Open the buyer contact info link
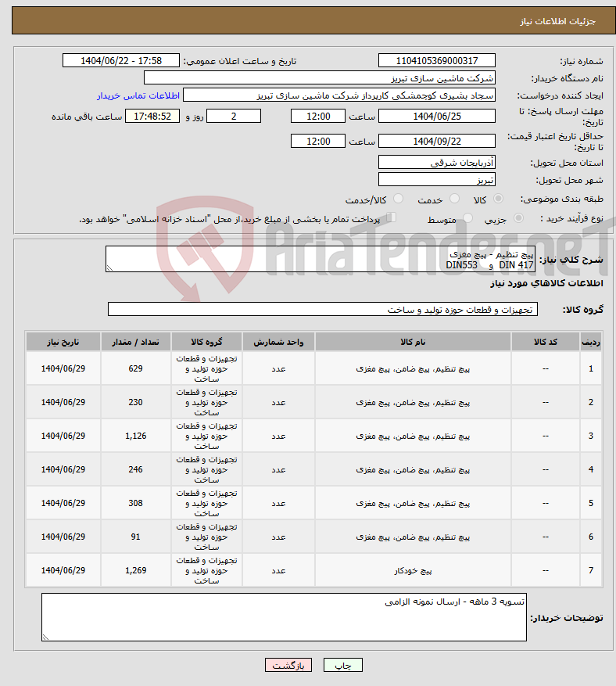Image resolution: width=616 pixels, height=686 pixels. (x=138, y=95)
